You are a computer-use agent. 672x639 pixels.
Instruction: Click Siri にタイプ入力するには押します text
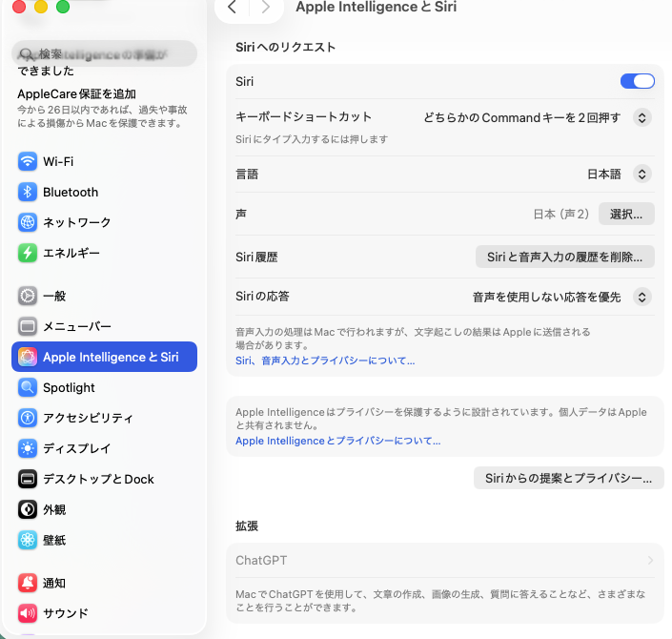click(x=312, y=139)
